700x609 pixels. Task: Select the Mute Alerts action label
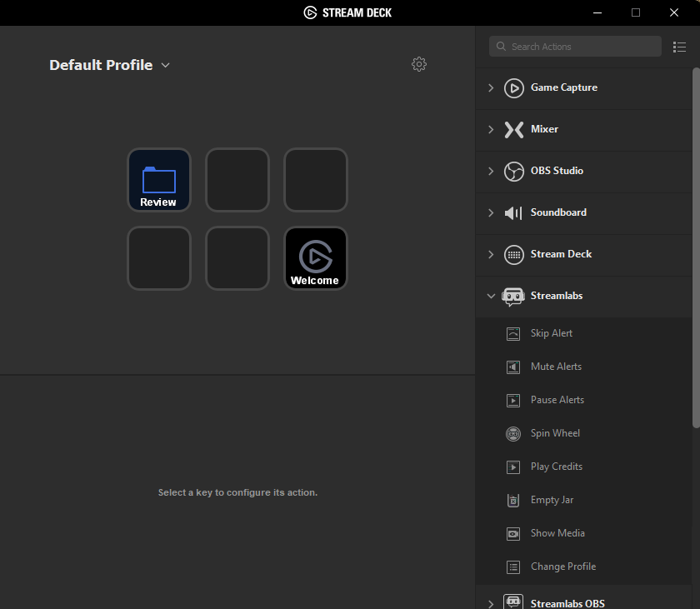click(x=556, y=367)
